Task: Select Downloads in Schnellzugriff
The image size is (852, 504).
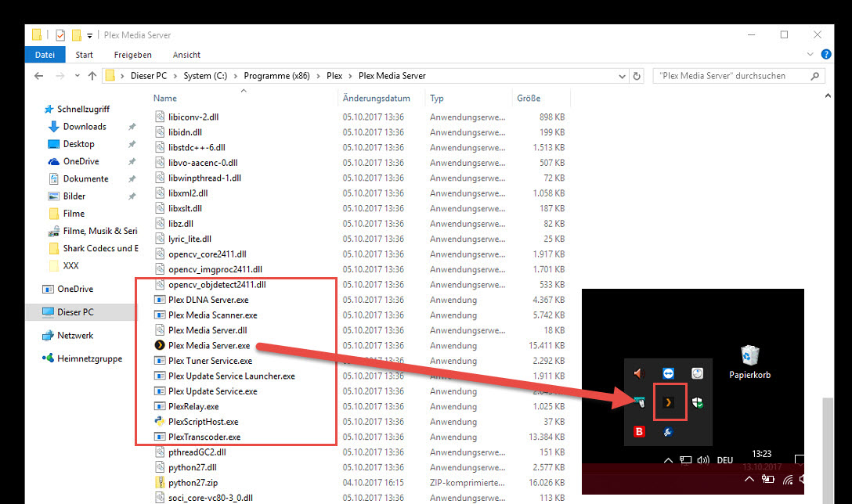Action: tap(85, 127)
